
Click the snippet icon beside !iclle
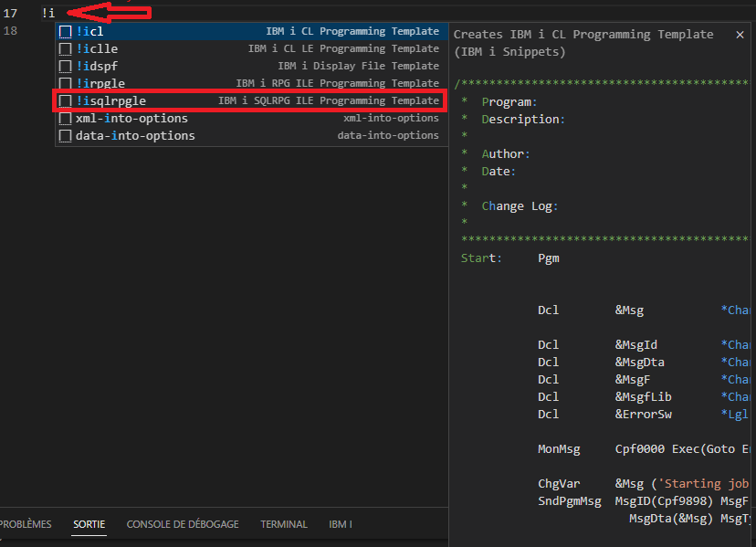65,49
